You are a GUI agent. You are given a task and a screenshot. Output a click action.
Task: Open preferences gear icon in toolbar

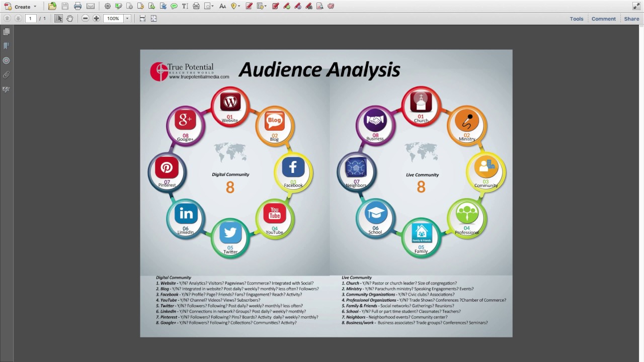(x=108, y=6)
